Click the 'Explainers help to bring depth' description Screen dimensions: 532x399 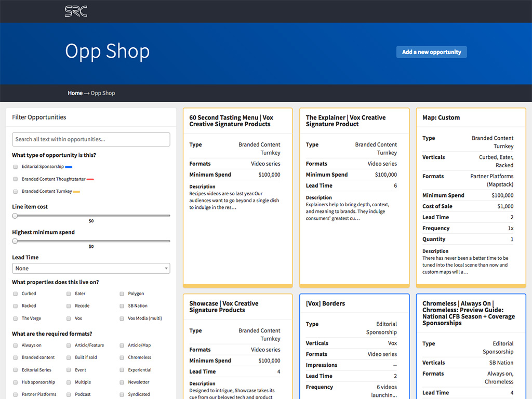[x=348, y=211]
